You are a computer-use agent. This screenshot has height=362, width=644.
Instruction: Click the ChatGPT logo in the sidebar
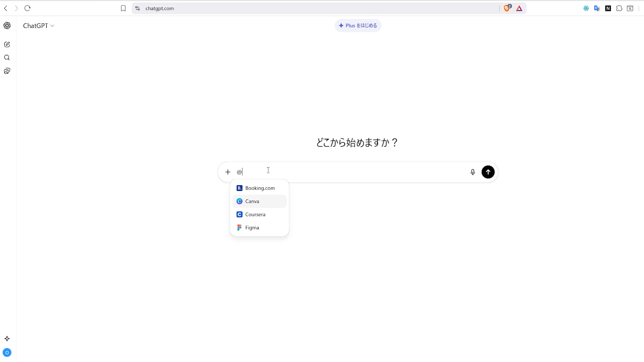(x=7, y=25)
